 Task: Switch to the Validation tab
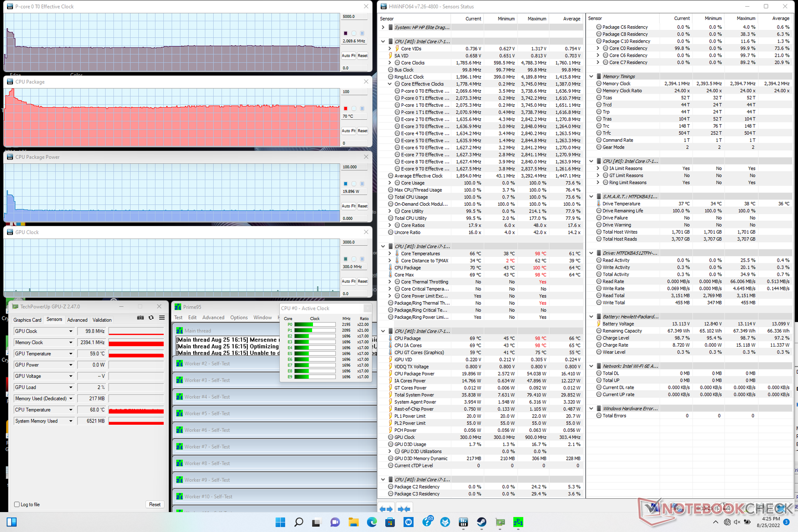102,320
